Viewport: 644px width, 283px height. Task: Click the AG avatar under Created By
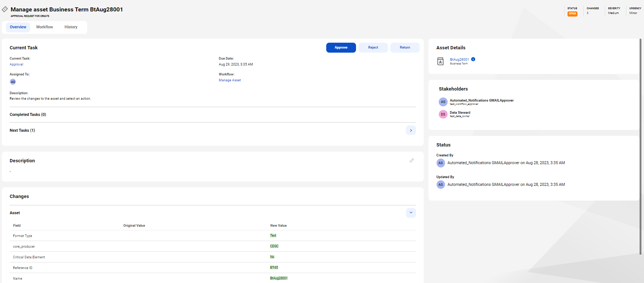coord(441,163)
